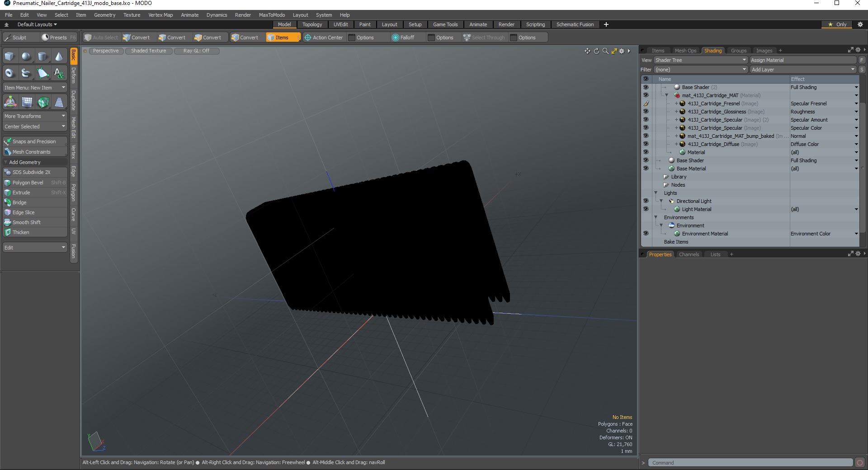Open the More Transforms dropdown

[35, 116]
